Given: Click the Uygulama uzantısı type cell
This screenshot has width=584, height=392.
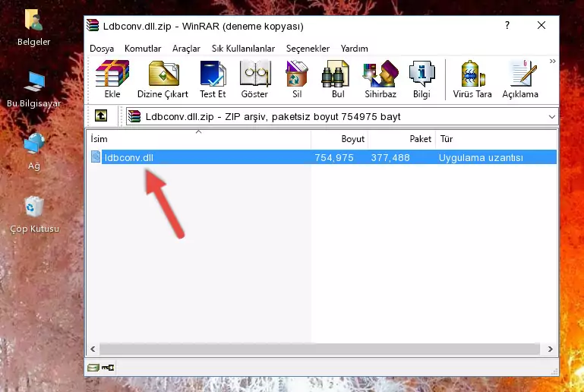Looking at the screenshot, I should pos(481,157).
